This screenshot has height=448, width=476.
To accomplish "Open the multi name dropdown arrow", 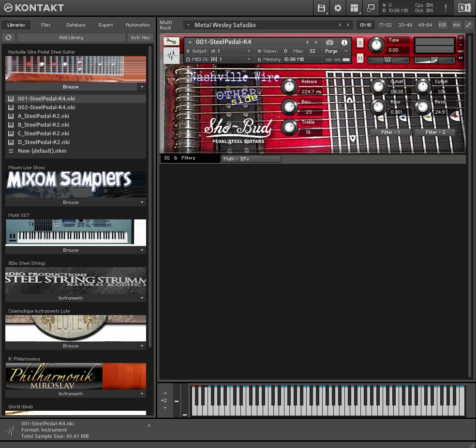I will pos(188,25).
